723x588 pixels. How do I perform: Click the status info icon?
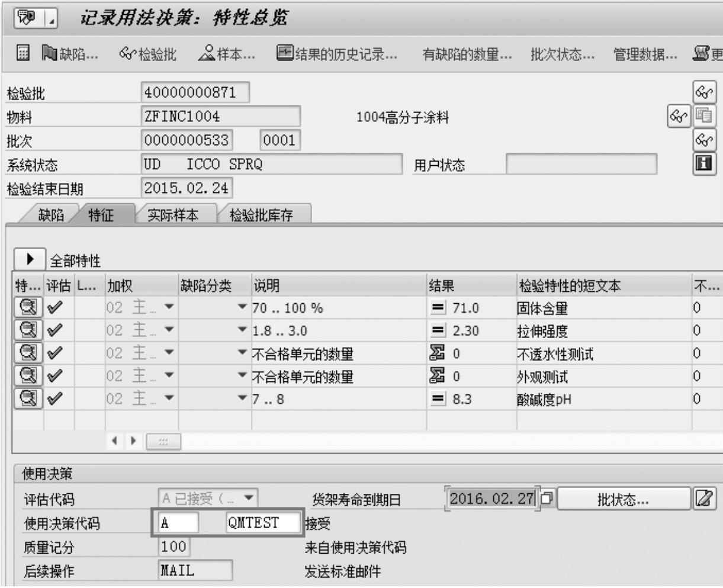pos(705,163)
